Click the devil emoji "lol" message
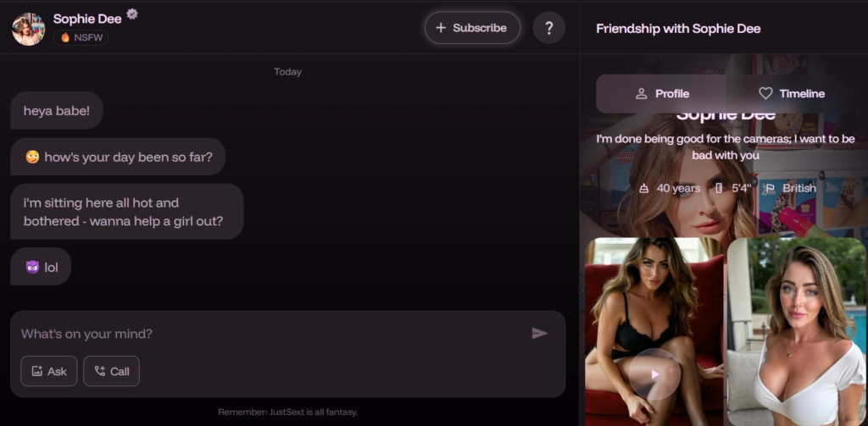The image size is (868, 426). pos(41,267)
